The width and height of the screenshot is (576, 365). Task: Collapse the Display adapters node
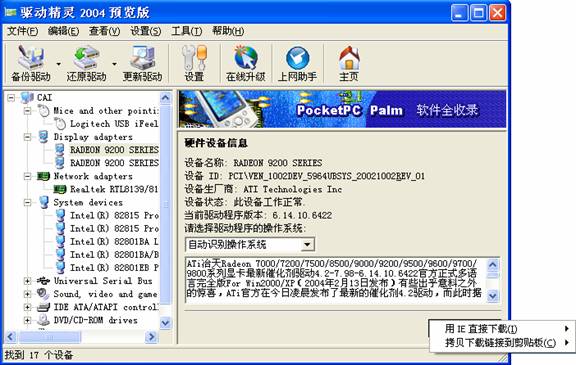(x=27, y=137)
